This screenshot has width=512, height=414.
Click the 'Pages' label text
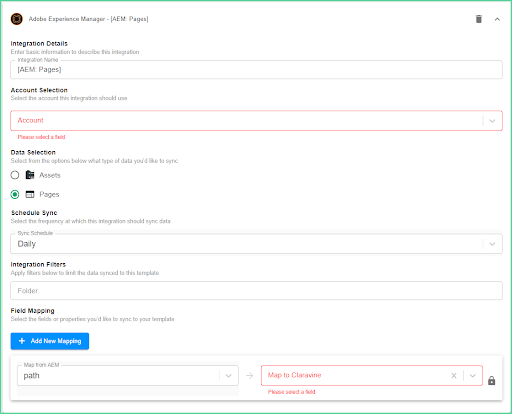(49, 194)
